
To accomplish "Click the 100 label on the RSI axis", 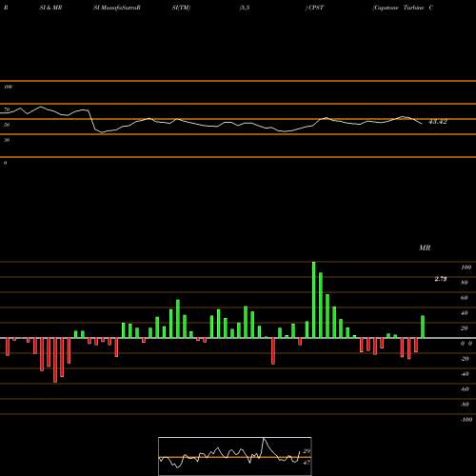I will pyautogui.click(x=8, y=87).
